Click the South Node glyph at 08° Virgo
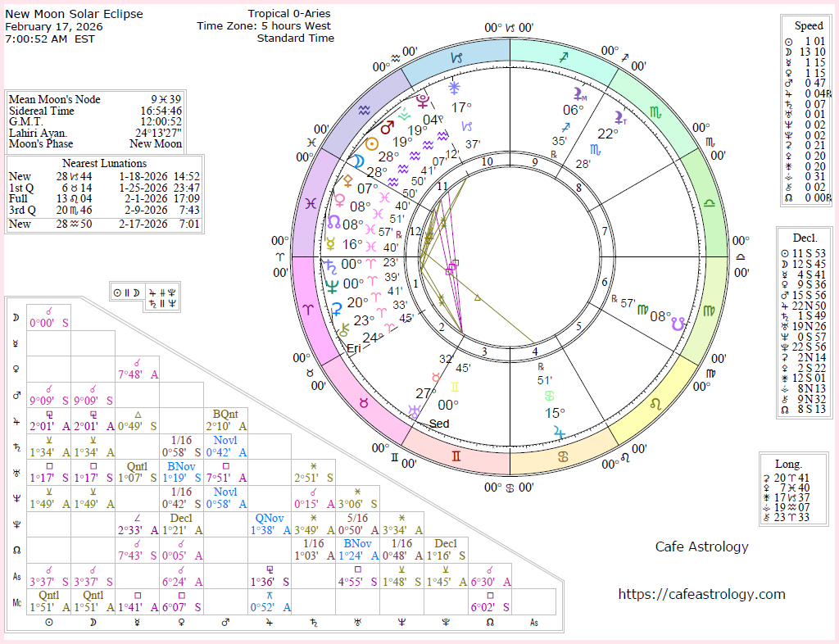This screenshot has height=644, width=839. 678,325
